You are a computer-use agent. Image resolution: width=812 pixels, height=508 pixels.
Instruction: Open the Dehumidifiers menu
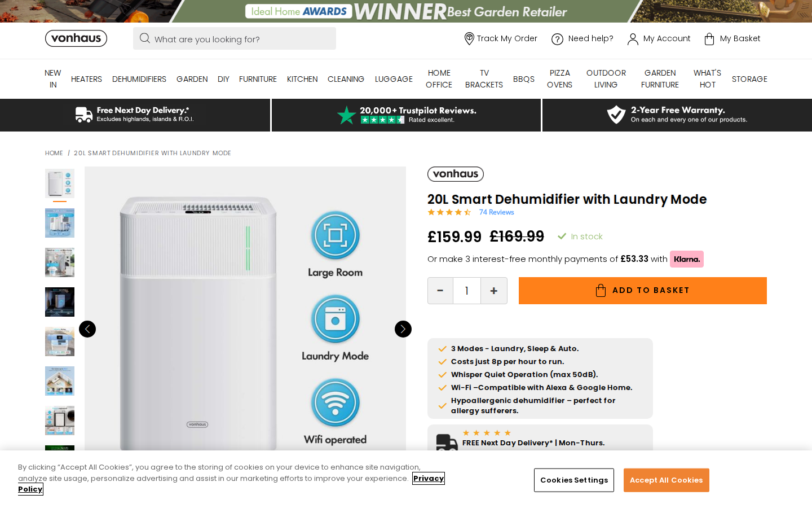139,79
